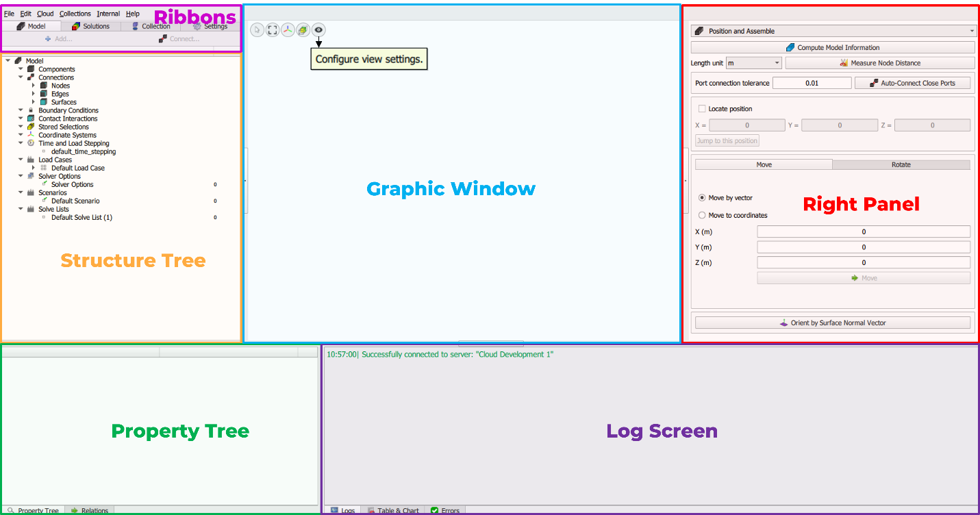The image size is (980, 515).
Task: Click the Solver Options parent node icon
Action: 31,176
